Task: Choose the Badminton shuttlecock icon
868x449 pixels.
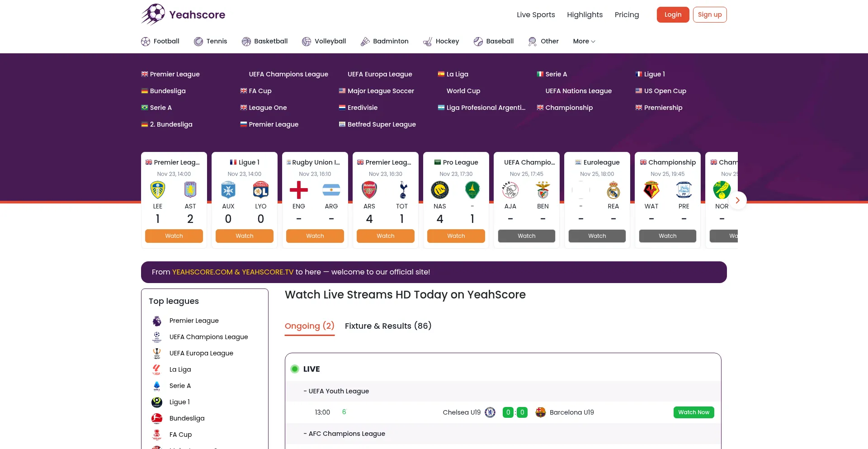Action: tap(365, 42)
